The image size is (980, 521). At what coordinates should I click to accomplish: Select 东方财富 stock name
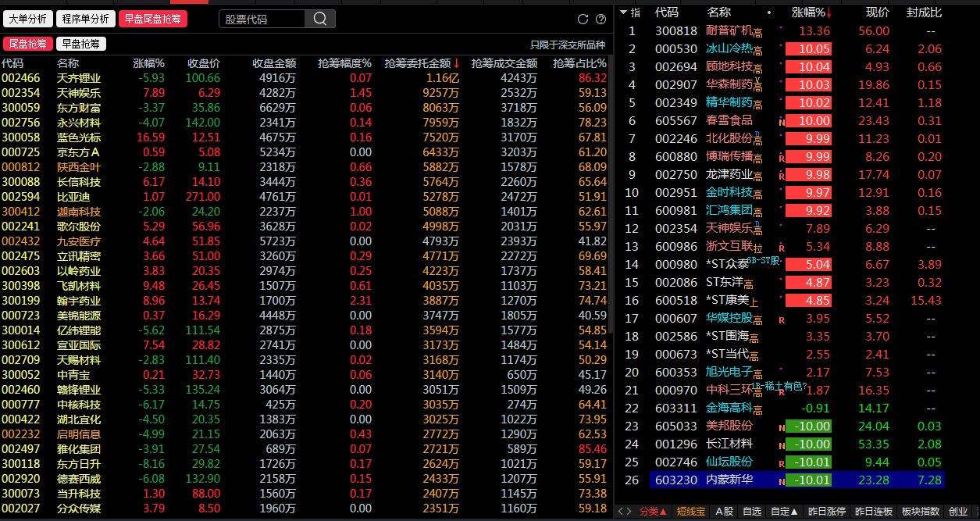[x=79, y=108]
